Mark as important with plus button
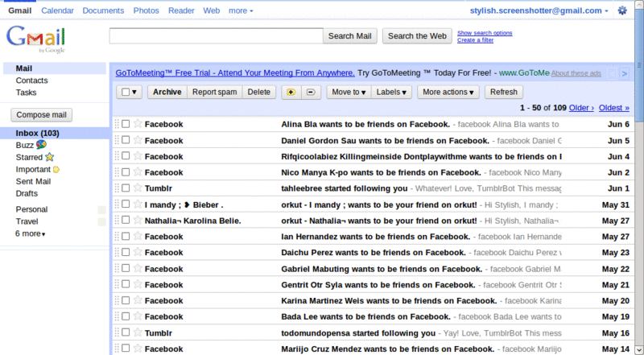644x355 pixels. coord(291,92)
